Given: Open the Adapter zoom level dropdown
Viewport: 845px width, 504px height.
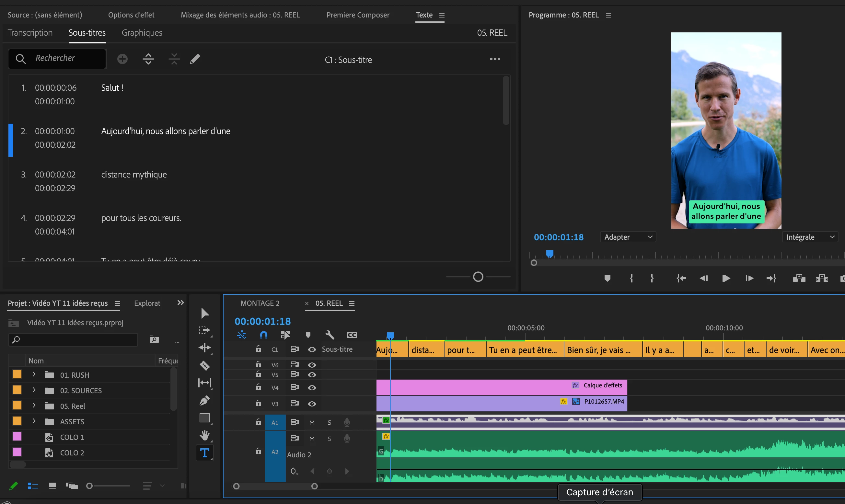Looking at the screenshot, I should click(628, 237).
